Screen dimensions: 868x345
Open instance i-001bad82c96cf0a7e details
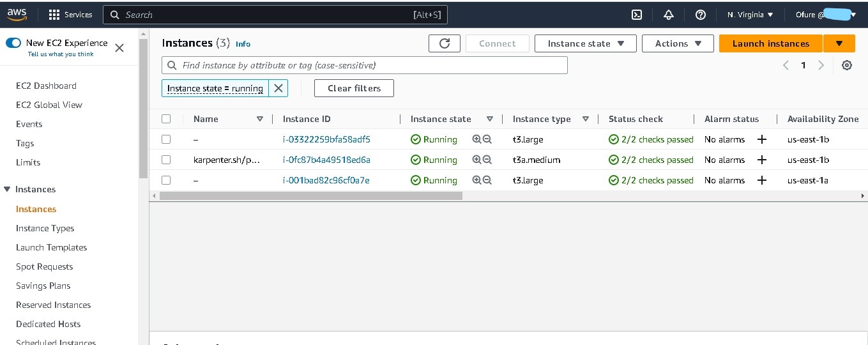pos(326,180)
